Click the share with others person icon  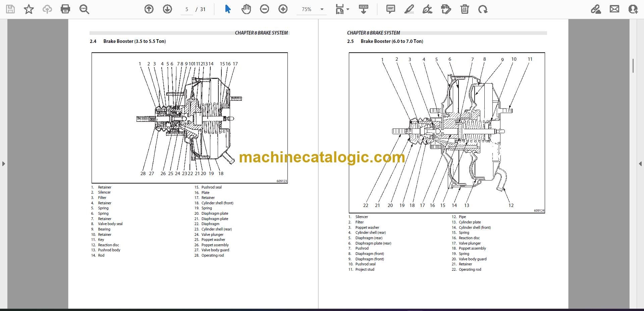click(x=633, y=9)
